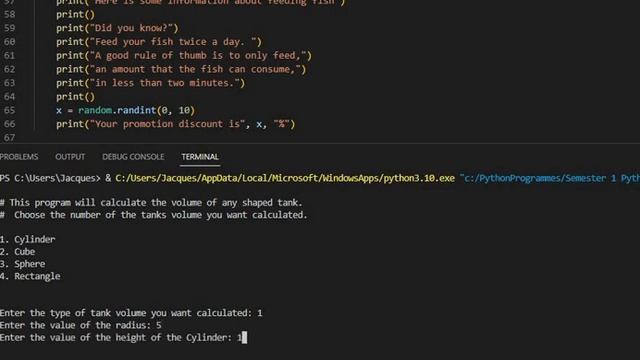Click the PythonProgrammes script path in terminal
The image size is (640, 360).
pyautogui.click(x=550, y=178)
